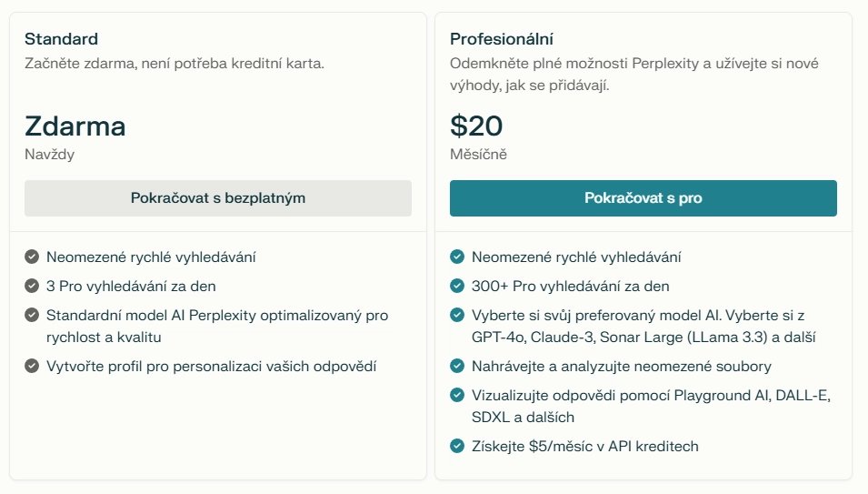Viewport: 868px width, 494px height.
Task: Click the 'Pokračovat s bezplatným' button
Action: pyautogui.click(x=218, y=198)
